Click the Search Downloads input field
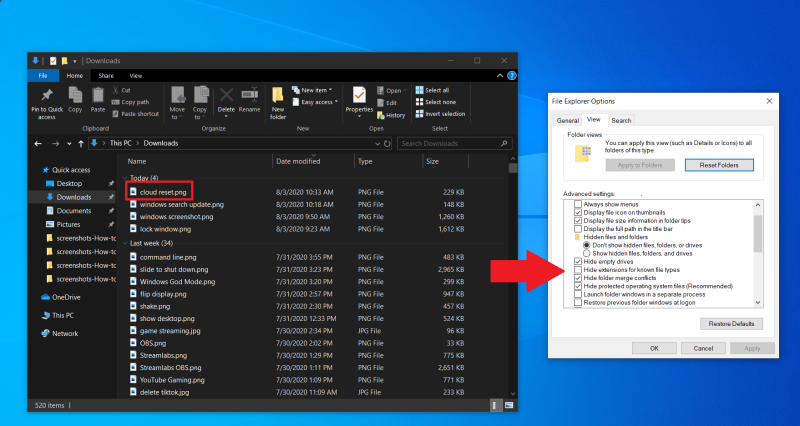 (x=448, y=143)
